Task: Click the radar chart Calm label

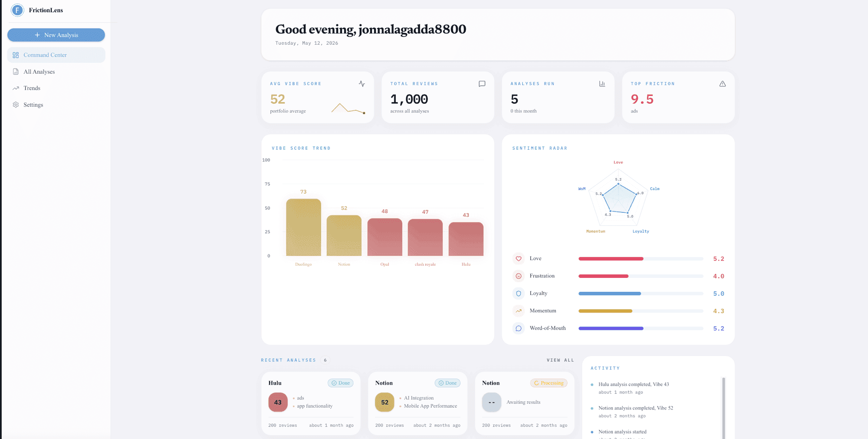Action: tap(654, 189)
